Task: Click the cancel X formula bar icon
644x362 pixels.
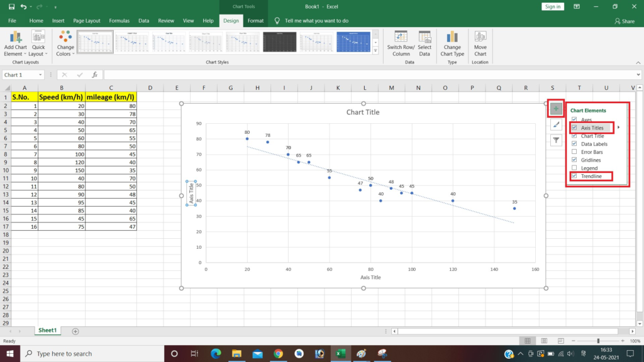Action: pos(65,75)
